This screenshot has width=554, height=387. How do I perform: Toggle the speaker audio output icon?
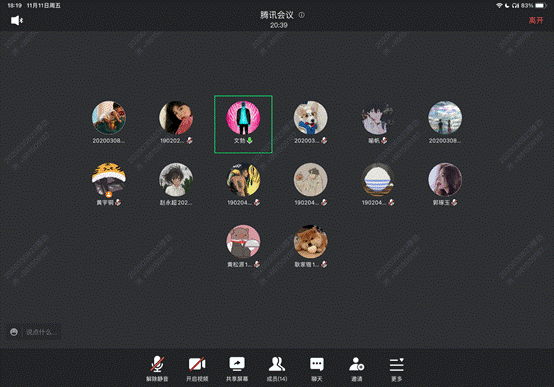(17, 20)
